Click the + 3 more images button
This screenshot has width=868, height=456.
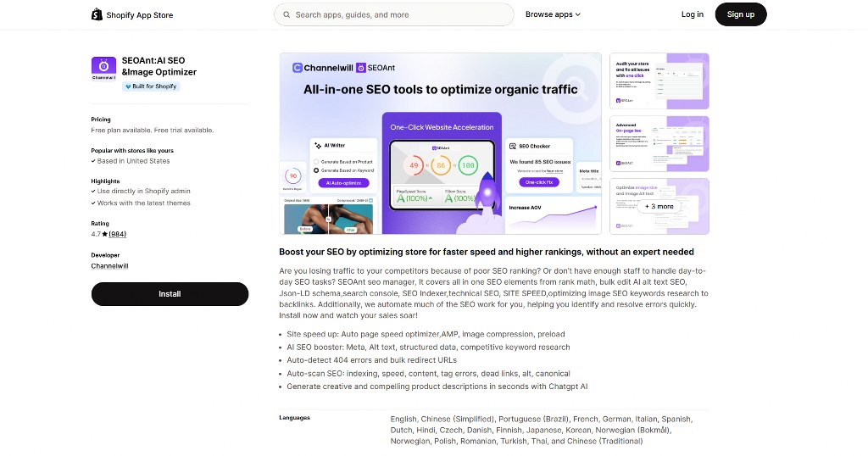click(659, 207)
